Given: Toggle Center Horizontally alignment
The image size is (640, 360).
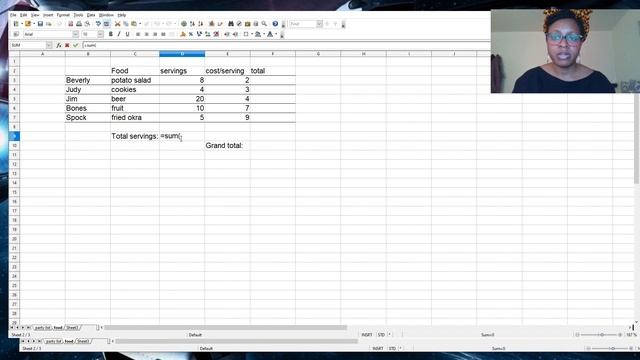Looking at the screenshot, I should (x=147, y=34).
